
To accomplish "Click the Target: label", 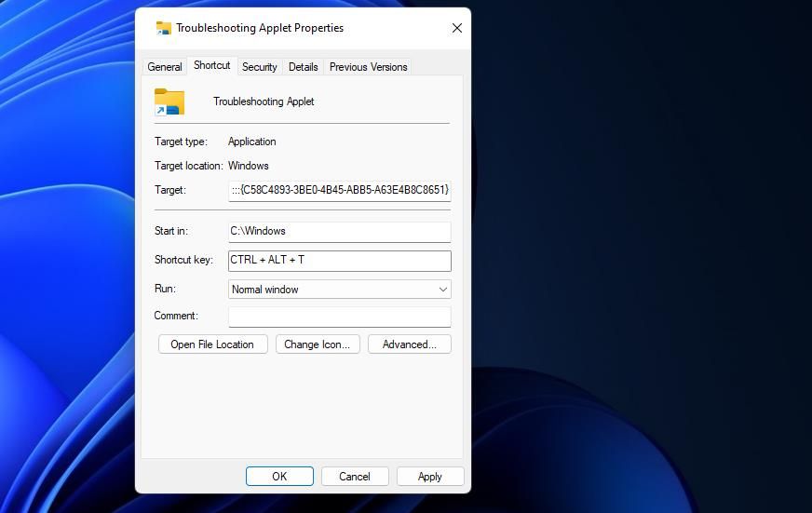I will [x=170, y=190].
